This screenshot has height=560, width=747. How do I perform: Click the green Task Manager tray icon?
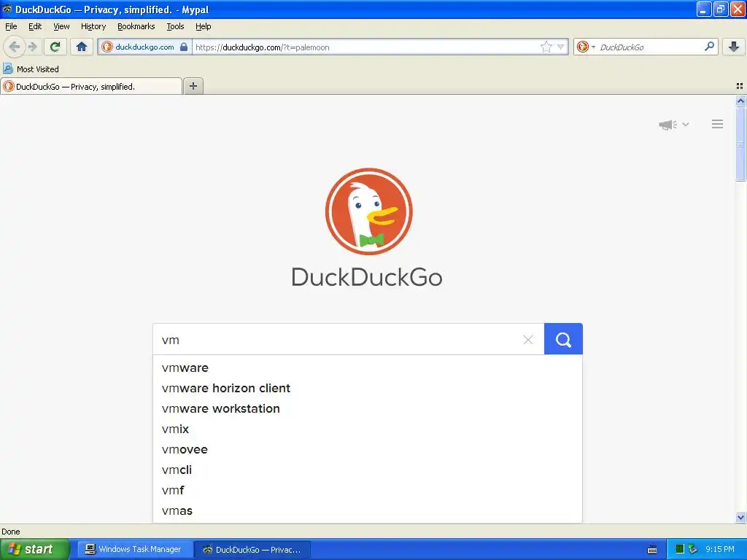(x=680, y=549)
